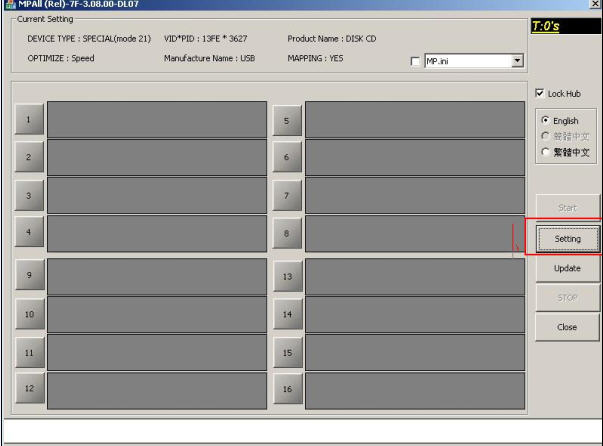Image resolution: width=603 pixels, height=446 pixels.
Task: Click the Setting button
Action: click(567, 239)
